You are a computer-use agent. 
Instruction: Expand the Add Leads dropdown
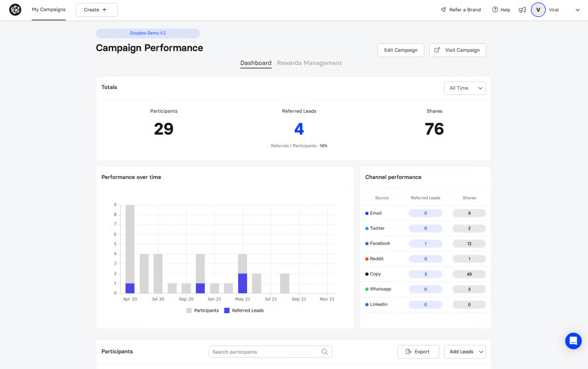[465, 352]
